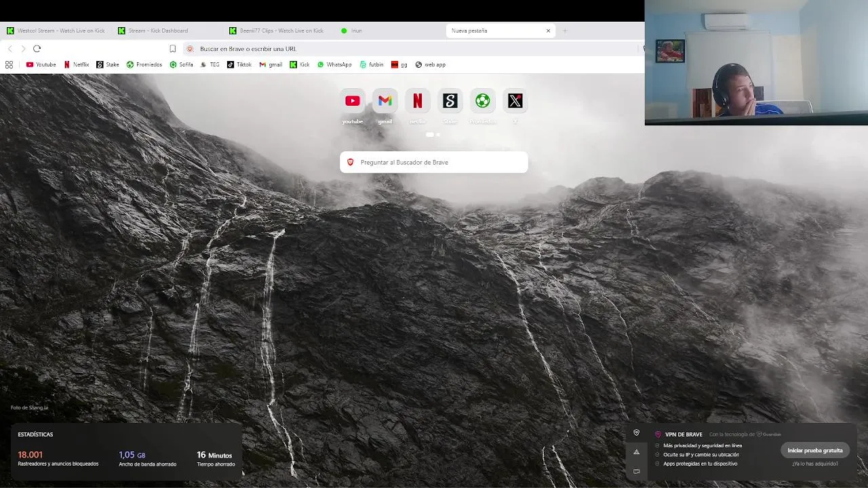Open the gmail bookmark in the bookmarks bar
The image size is (868, 488).
[271, 64]
